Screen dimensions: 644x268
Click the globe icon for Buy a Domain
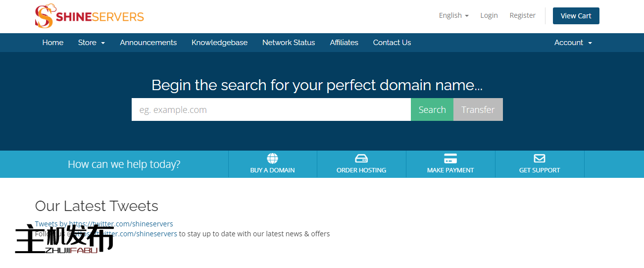pos(272,159)
